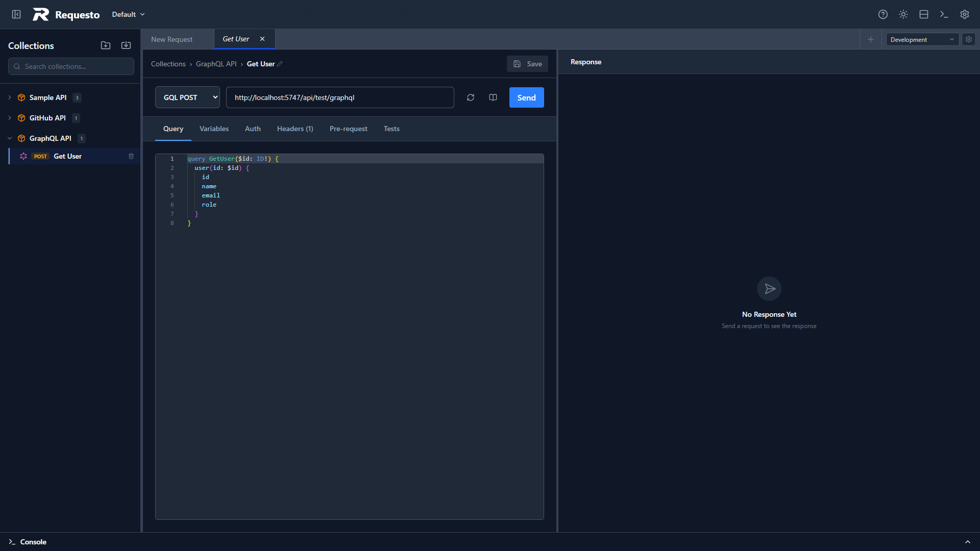Screen dimensions: 980x551
Task: Open the help icon
Action: tap(883, 14)
